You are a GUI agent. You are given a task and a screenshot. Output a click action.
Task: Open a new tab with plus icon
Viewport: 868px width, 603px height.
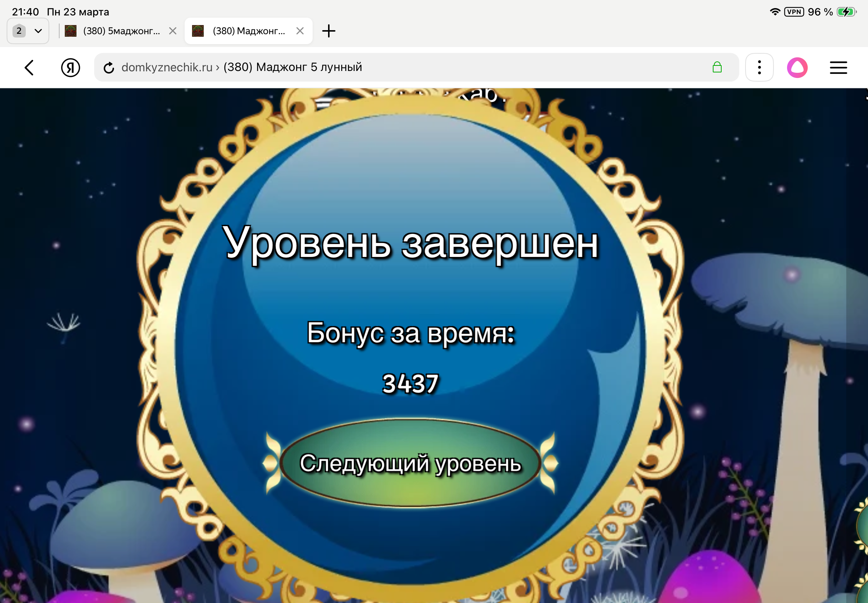[328, 31]
